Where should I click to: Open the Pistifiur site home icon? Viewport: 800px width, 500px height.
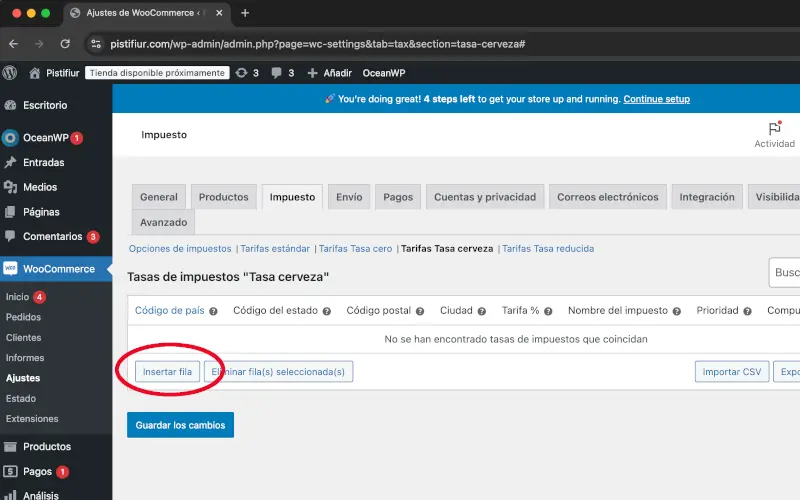coord(34,73)
